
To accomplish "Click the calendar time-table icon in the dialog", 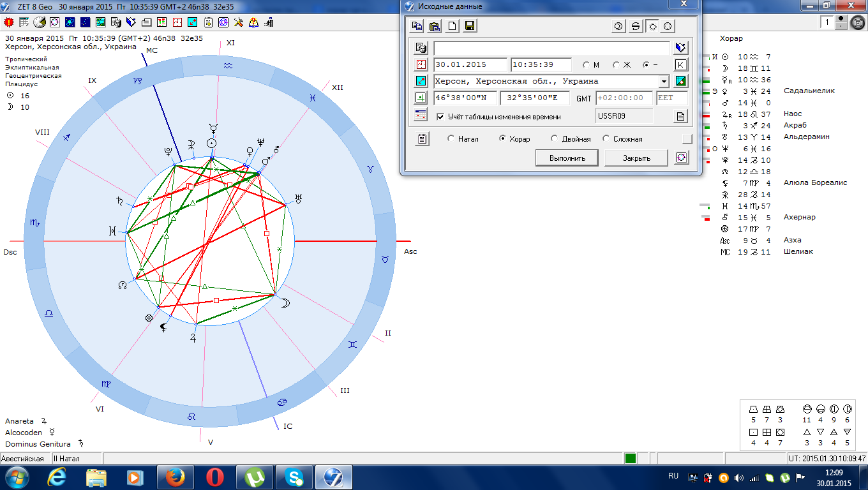I will coord(421,115).
